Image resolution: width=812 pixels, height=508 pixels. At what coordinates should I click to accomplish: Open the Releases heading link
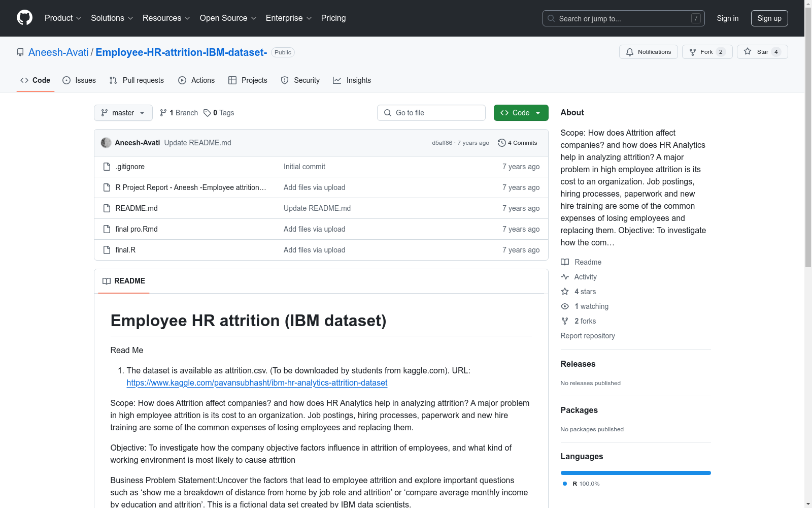[x=578, y=364]
